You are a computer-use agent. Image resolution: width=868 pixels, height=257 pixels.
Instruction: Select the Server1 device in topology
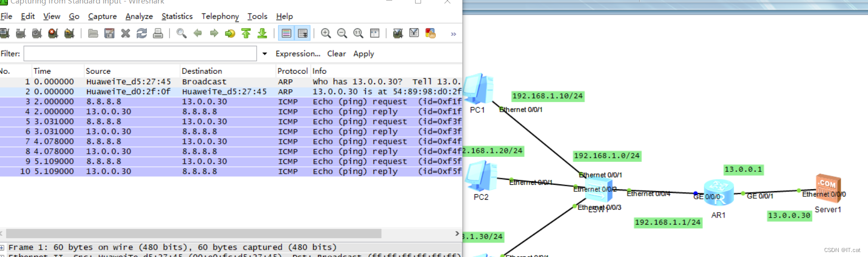828,189
